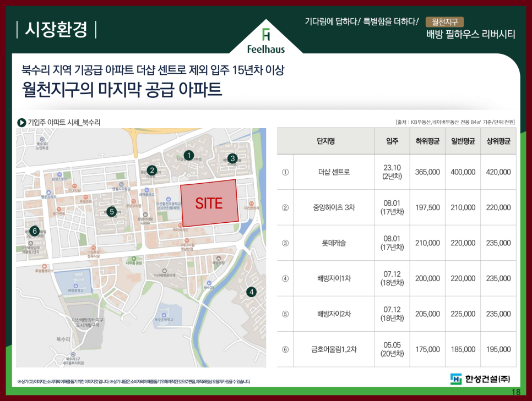532x401 pixels.
Task: Select the 금호어울림1,2차 row name
Action: coord(334,349)
